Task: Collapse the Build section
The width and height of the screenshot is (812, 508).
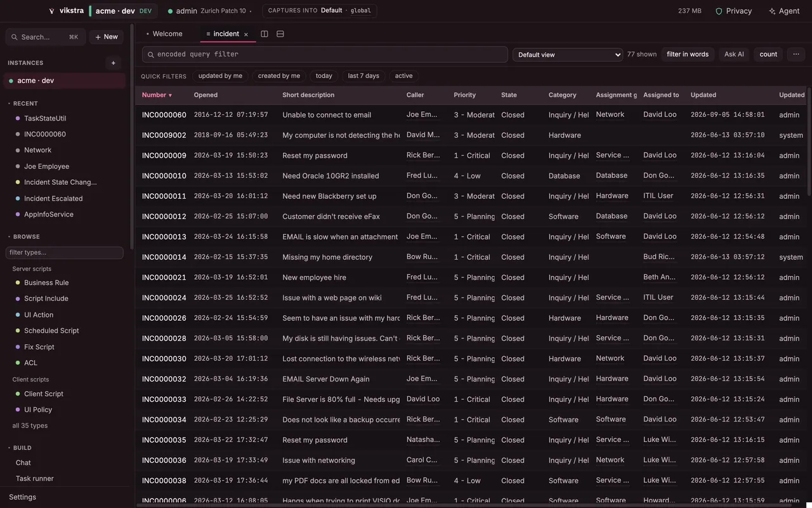Action: (x=20, y=448)
